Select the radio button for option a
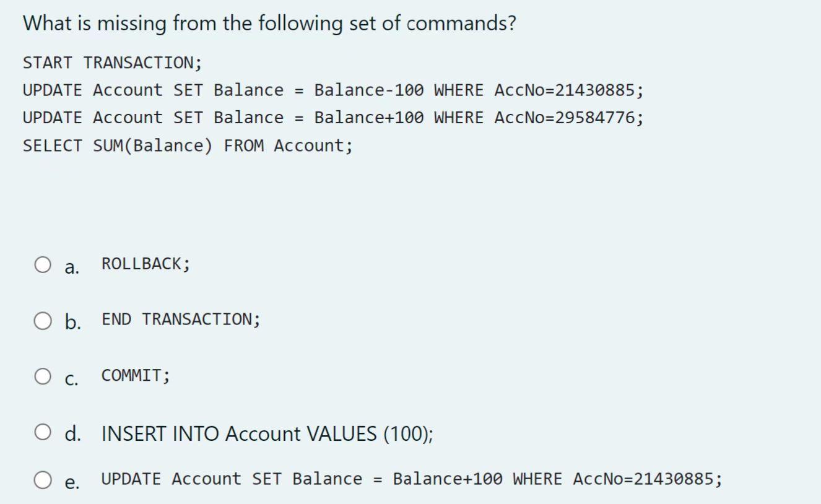821x504 pixels. point(43,264)
